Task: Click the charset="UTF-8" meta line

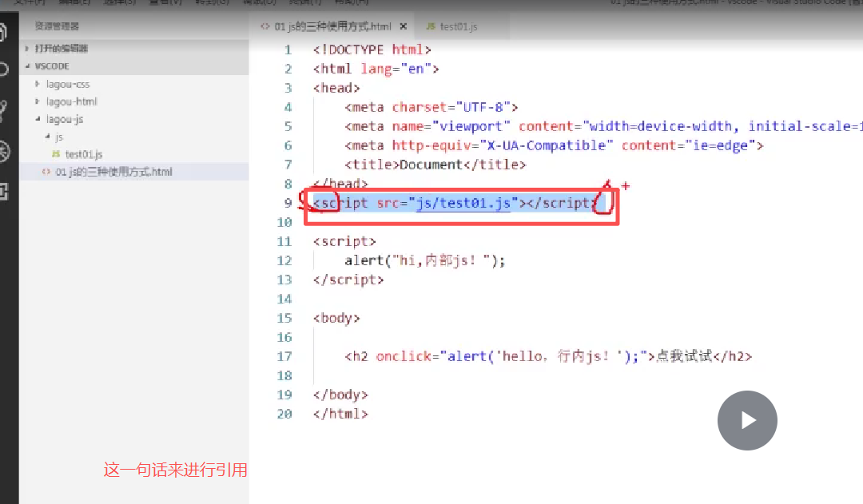Action: click(x=431, y=107)
